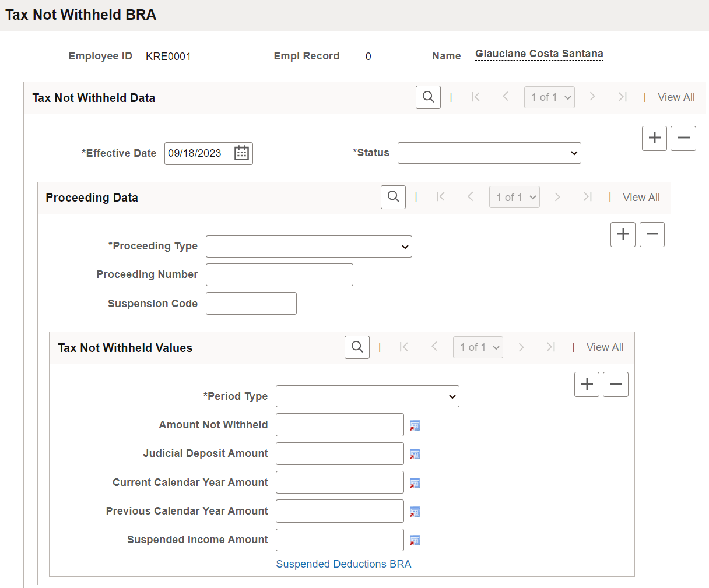Go to last row in Proceeding Data
Viewport: 709px width, 588px height.
pyautogui.click(x=587, y=197)
